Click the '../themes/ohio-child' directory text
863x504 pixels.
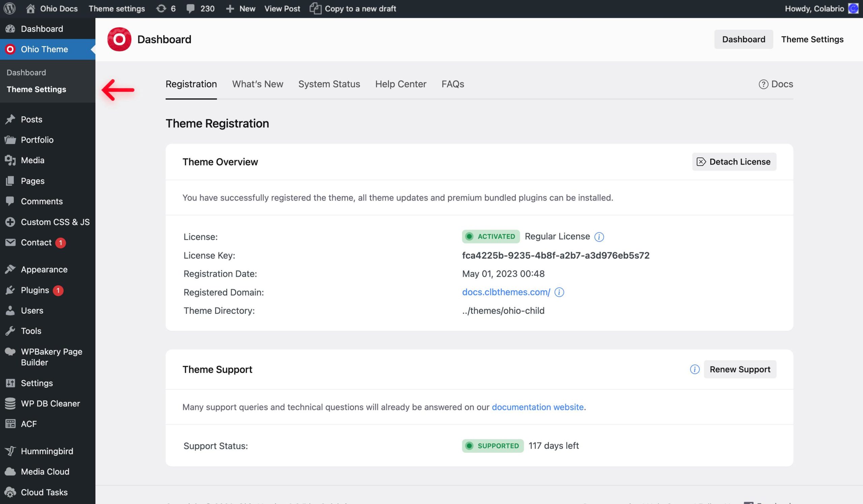tap(503, 311)
